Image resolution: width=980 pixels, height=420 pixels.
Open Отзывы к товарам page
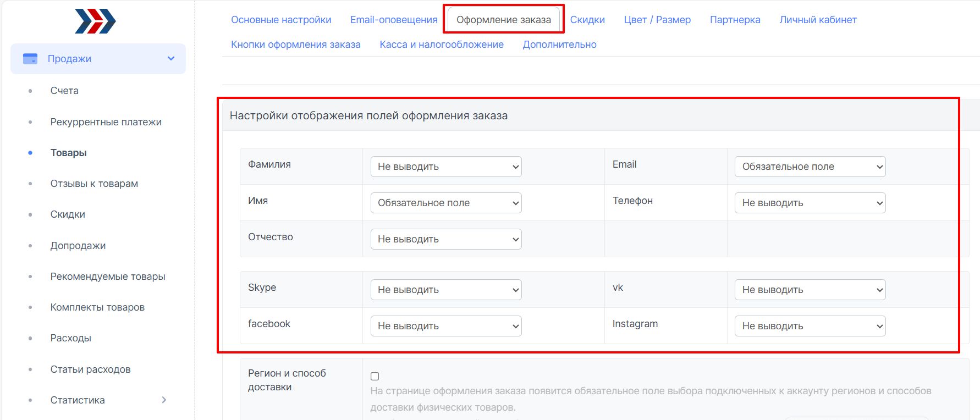94,184
